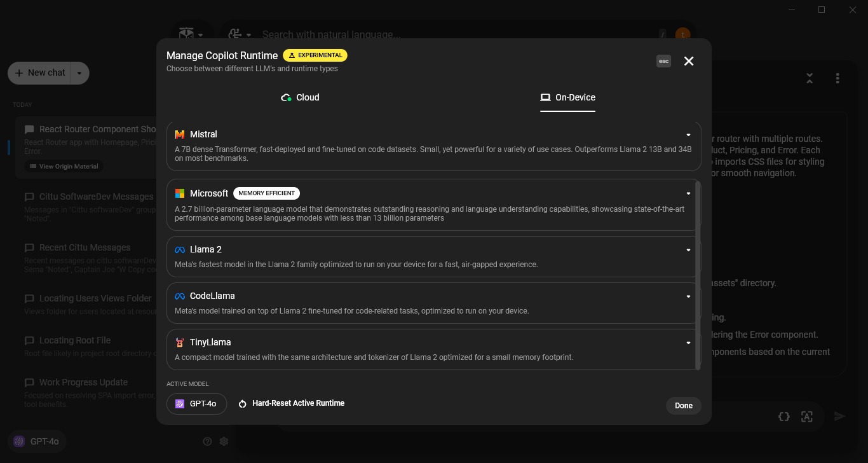The width and height of the screenshot is (868, 463).
Task: Select the Meta icon on the Llama 2 card
Action: [179, 249]
